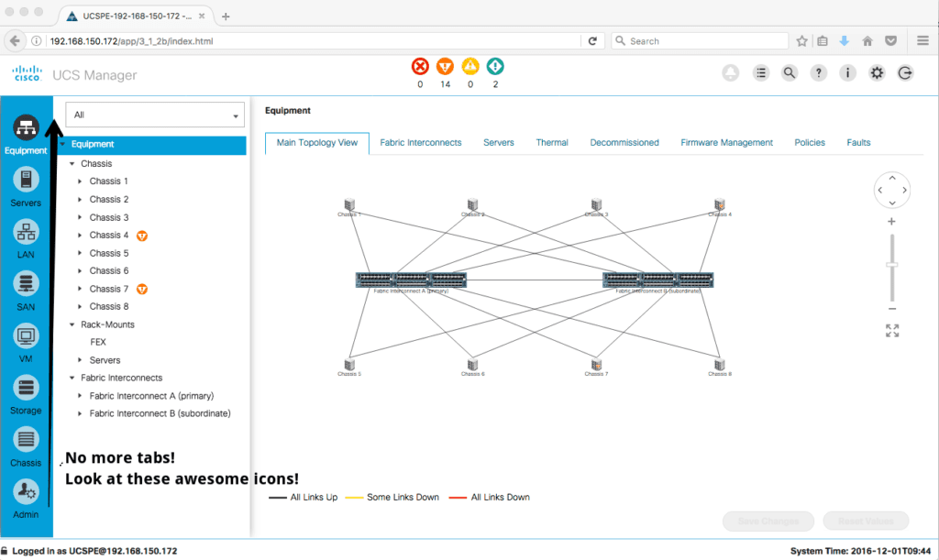Open the Faults tab

click(x=858, y=143)
